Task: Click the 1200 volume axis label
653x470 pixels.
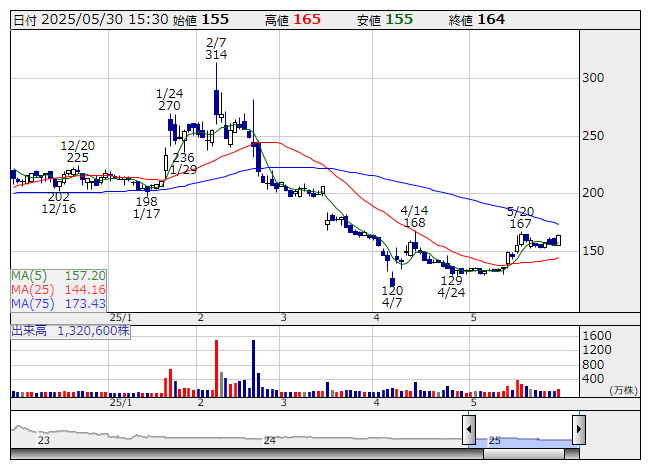Action: tap(597, 350)
